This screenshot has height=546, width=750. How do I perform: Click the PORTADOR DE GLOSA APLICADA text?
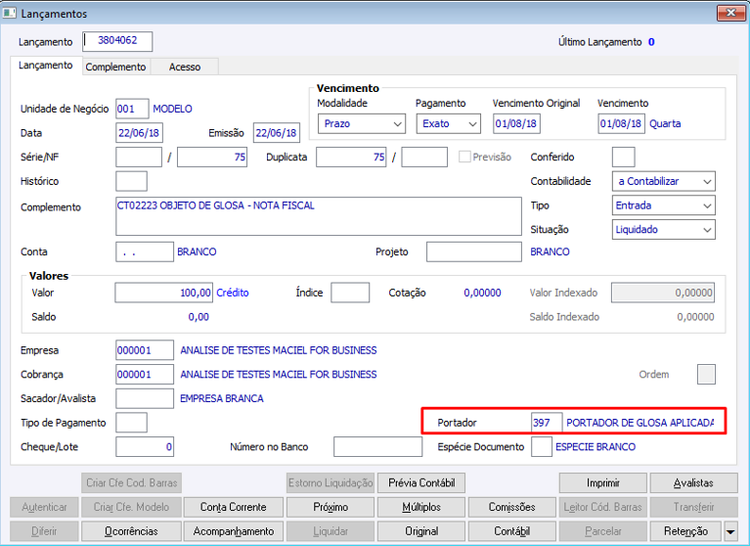coord(640,423)
